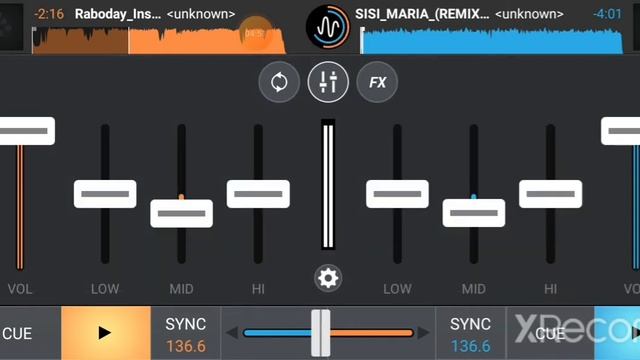
Task: Click the right deck <unknown> artist label
Action: [x=529, y=14]
